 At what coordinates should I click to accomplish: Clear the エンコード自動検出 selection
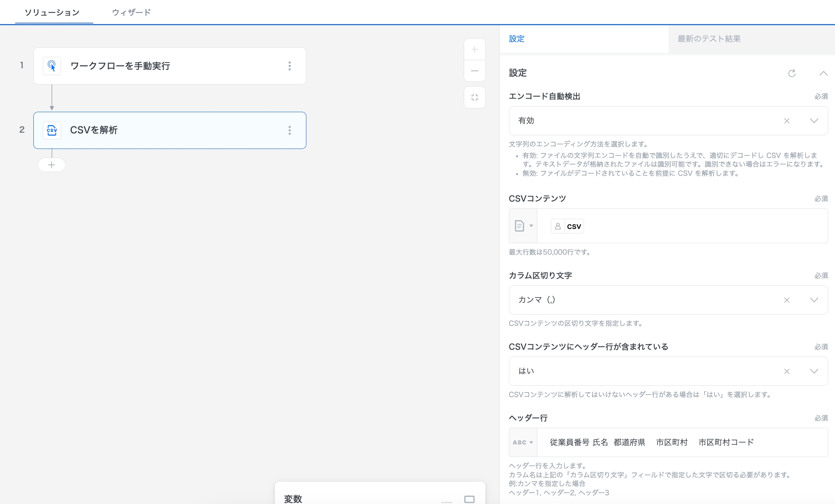click(787, 121)
